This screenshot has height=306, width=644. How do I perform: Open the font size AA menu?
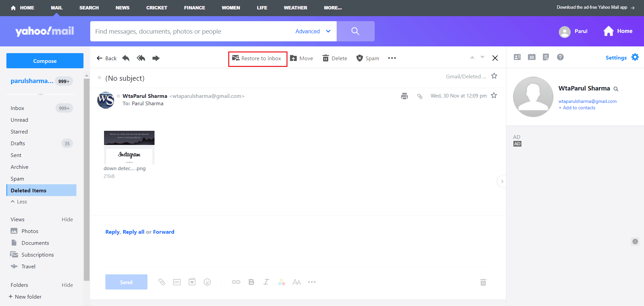click(x=297, y=282)
